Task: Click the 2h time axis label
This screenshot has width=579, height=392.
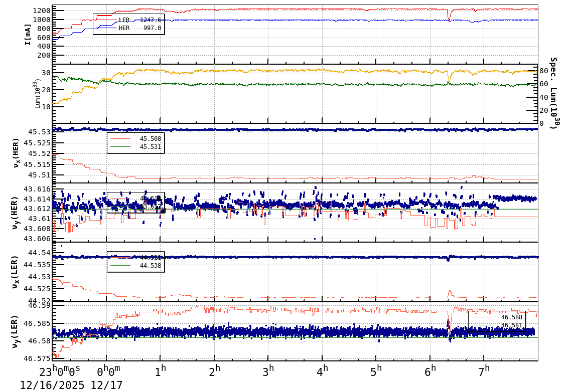Action: 214,371
